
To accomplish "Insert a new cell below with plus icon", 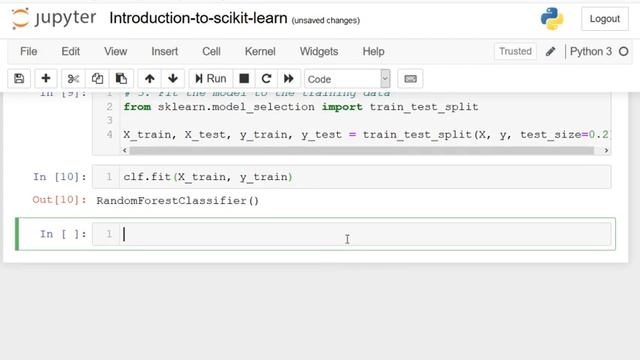I will 46,79.
